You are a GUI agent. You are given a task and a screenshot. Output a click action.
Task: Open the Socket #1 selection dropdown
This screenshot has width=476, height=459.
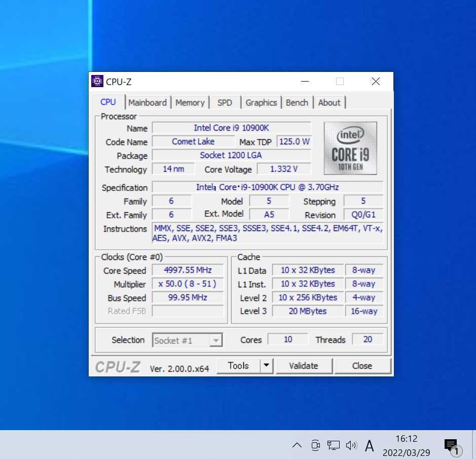(187, 340)
